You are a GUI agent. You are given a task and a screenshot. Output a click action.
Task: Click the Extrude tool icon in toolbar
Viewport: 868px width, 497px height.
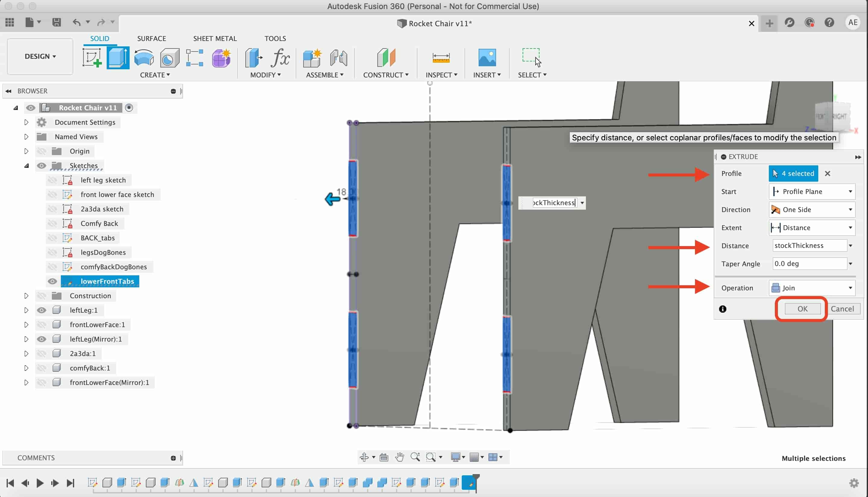click(x=117, y=58)
